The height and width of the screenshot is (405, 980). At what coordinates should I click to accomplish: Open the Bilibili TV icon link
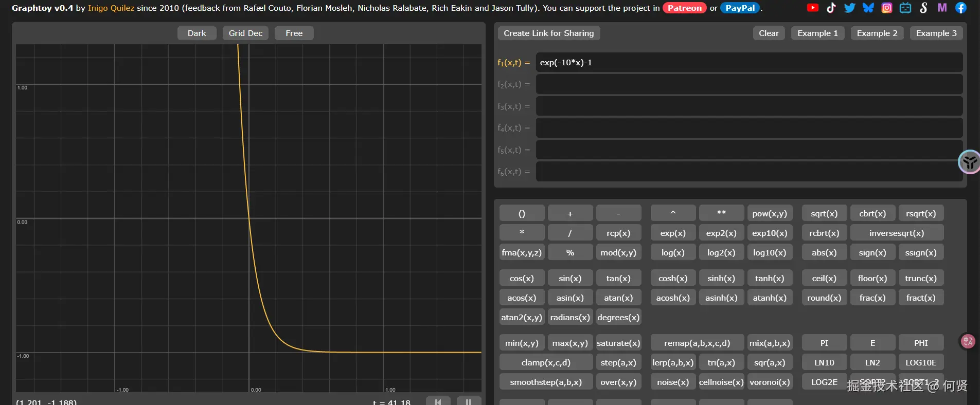905,8
